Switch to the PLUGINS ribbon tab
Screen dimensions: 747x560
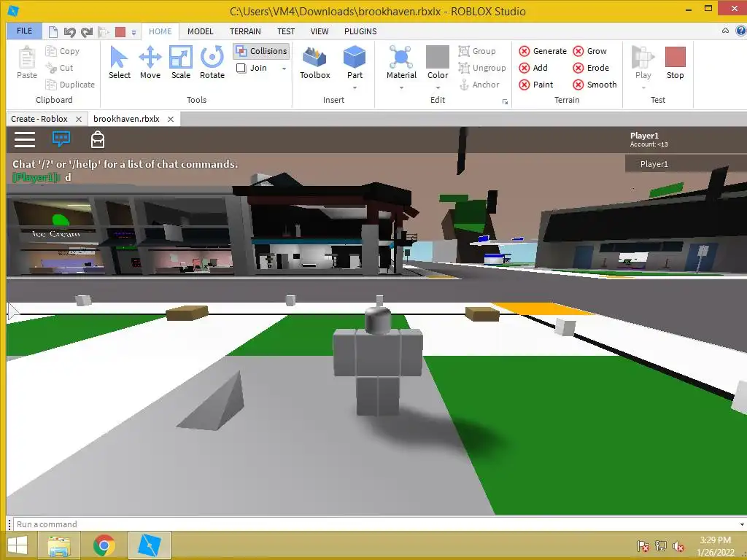tap(360, 31)
